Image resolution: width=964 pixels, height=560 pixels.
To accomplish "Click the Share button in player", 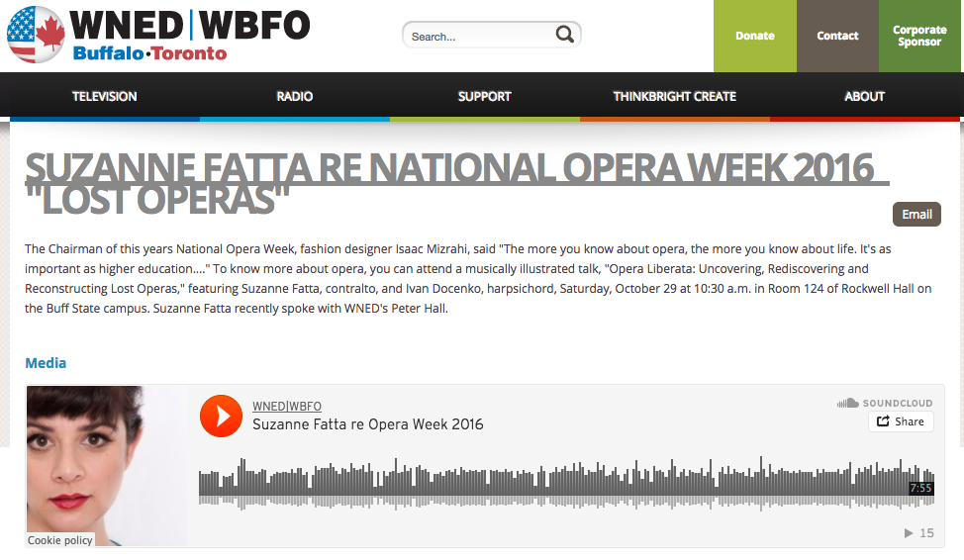I will click(x=901, y=421).
